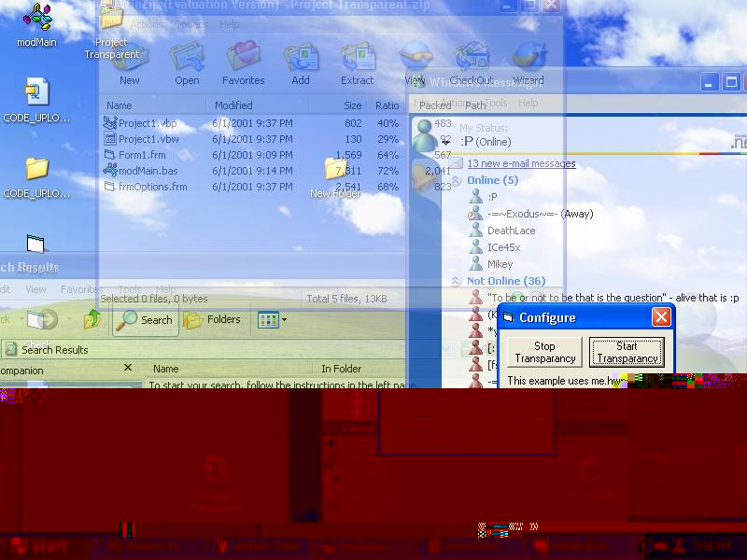Click the WinZip Extract icon

tap(357, 62)
